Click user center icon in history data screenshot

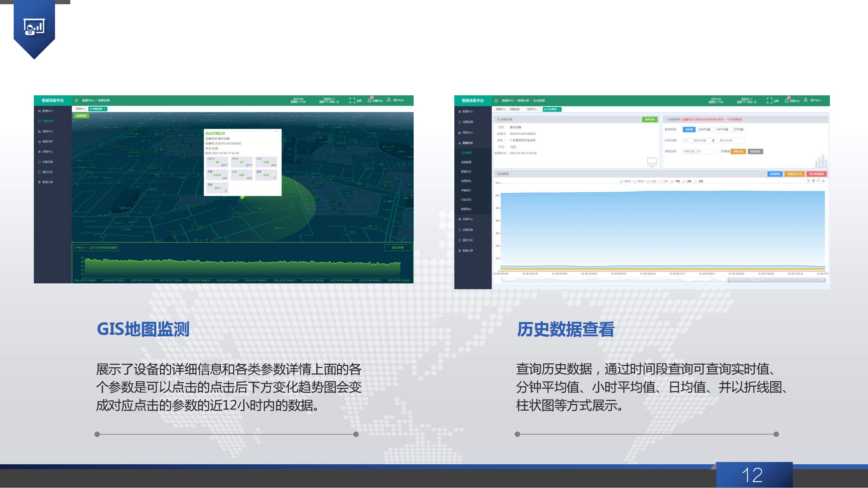pos(805,100)
